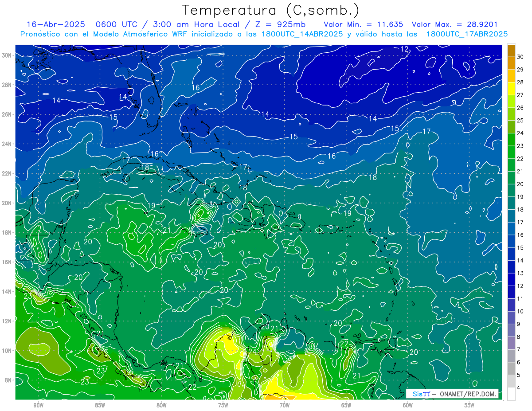Screen dimensions: 532x411
Task: Click the purple legend swatch between 8 and 9
Action: pos(511,330)
